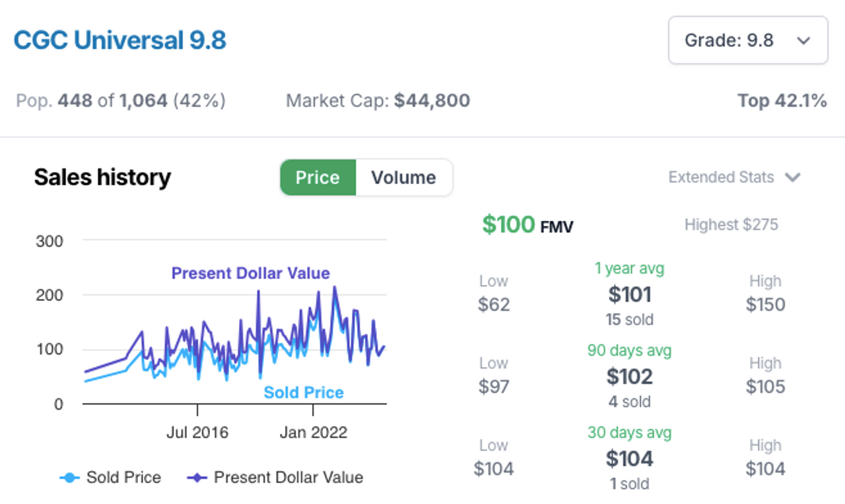Click the Present Dollar Value chart annotation
845x504 pixels.
[x=251, y=273]
